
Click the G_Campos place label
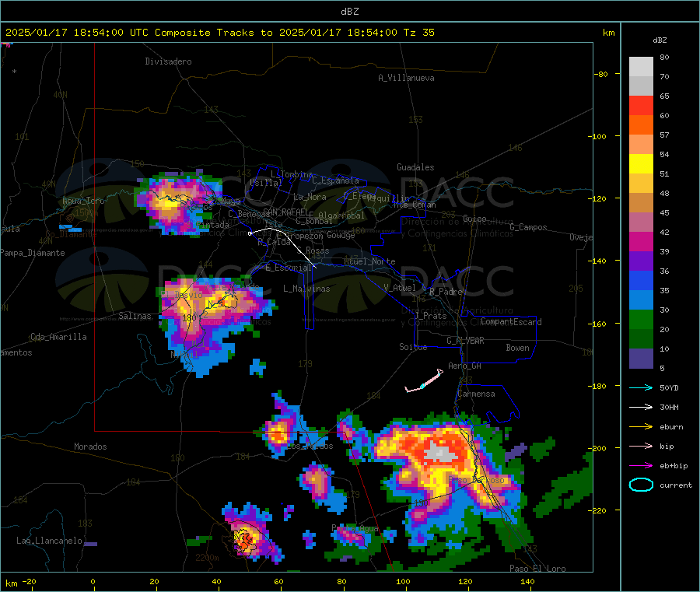point(528,227)
